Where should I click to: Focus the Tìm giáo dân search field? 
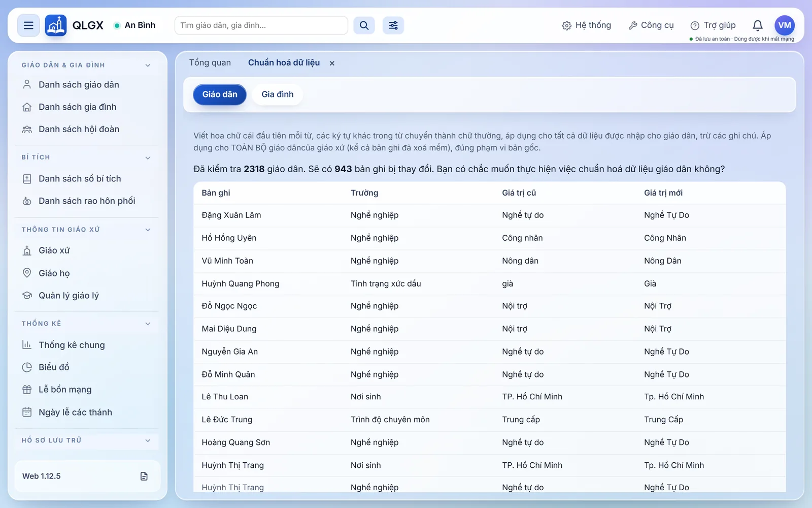click(x=261, y=25)
